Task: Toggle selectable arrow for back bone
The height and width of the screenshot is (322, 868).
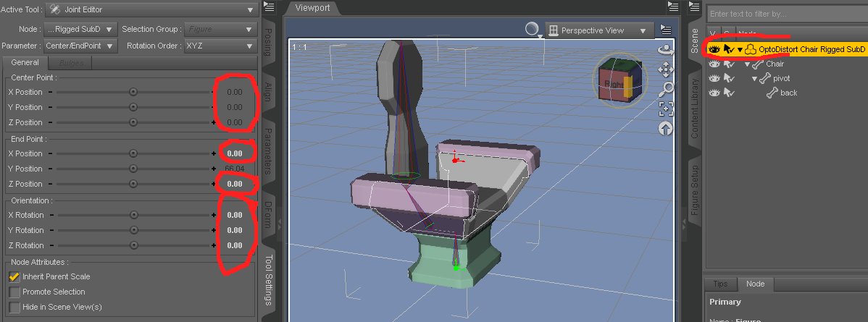Action: pos(729,93)
